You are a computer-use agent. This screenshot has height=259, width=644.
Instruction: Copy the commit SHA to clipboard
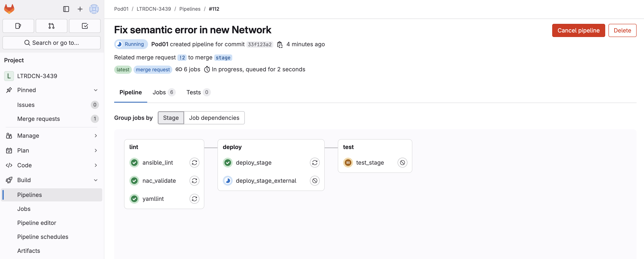pos(280,45)
